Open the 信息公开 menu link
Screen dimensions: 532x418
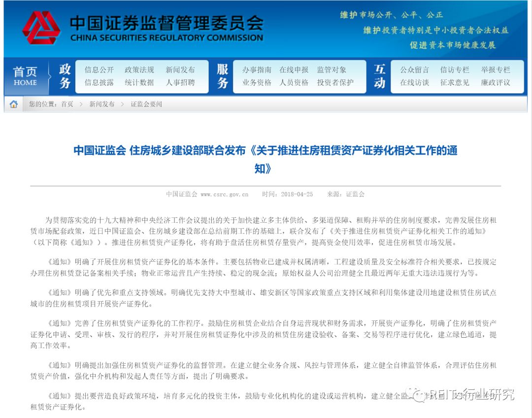[99, 70]
